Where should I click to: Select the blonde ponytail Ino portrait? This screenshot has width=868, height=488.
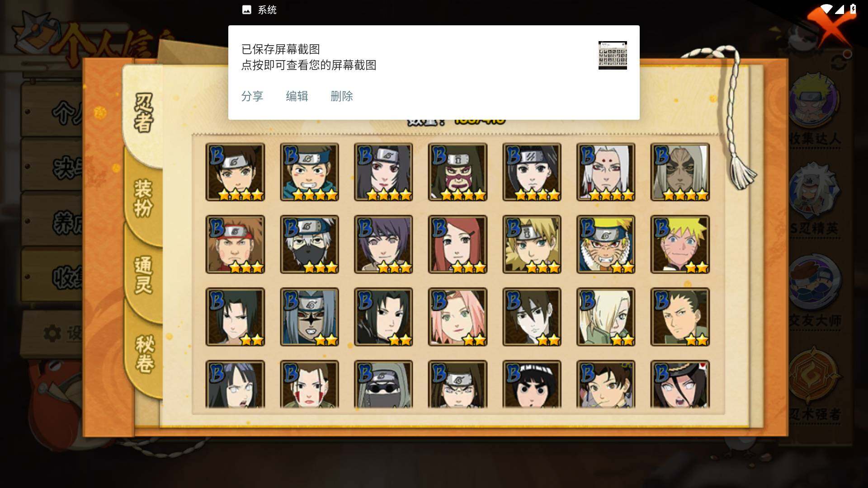click(x=606, y=317)
